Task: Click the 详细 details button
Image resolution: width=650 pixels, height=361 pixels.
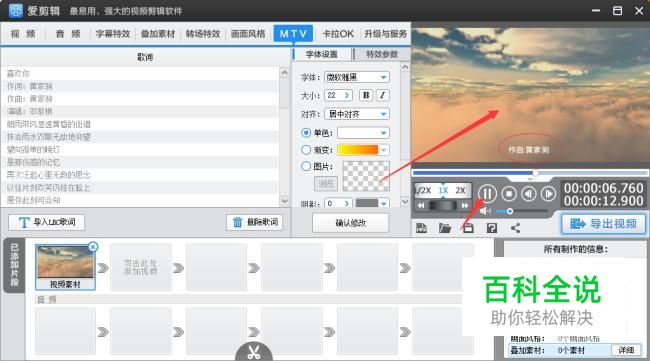Action: point(626,350)
